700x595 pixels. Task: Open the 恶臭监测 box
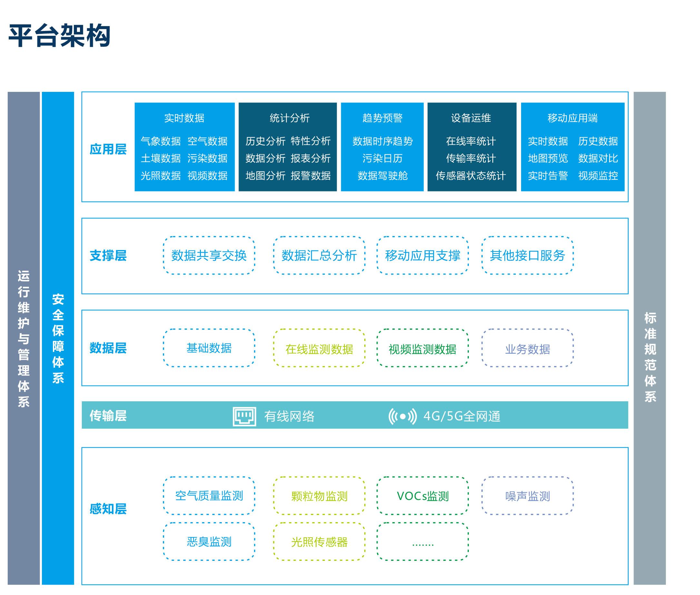pyautogui.click(x=209, y=541)
